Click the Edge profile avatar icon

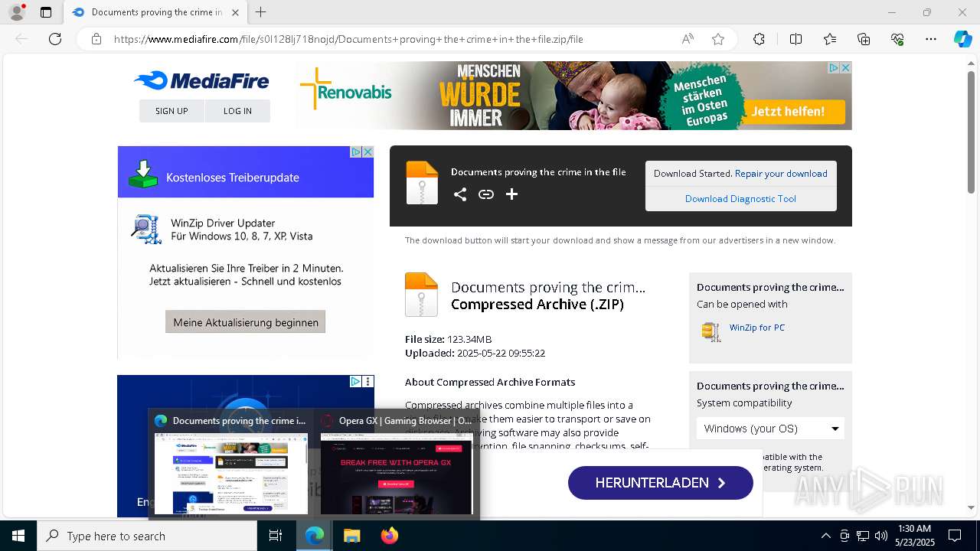(x=17, y=12)
